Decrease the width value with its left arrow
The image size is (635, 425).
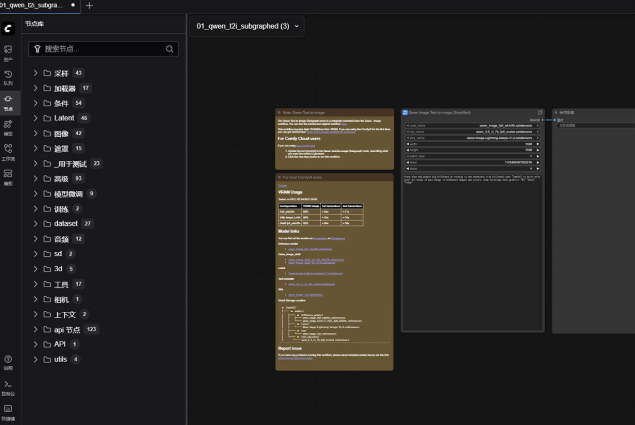click(407, 144)
